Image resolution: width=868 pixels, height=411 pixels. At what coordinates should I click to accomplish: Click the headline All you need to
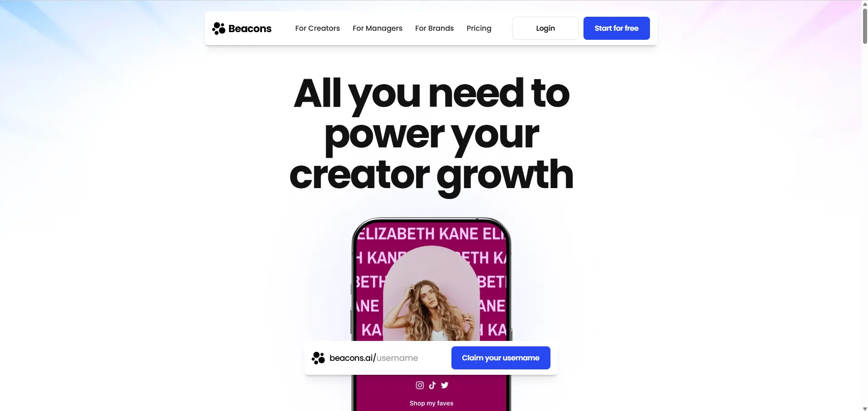(432, 93)
